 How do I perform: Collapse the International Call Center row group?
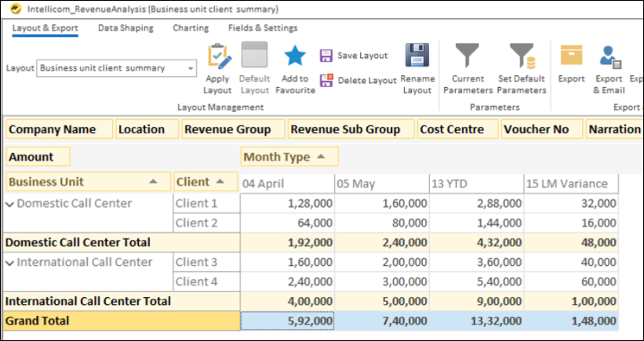coord(10,263)
